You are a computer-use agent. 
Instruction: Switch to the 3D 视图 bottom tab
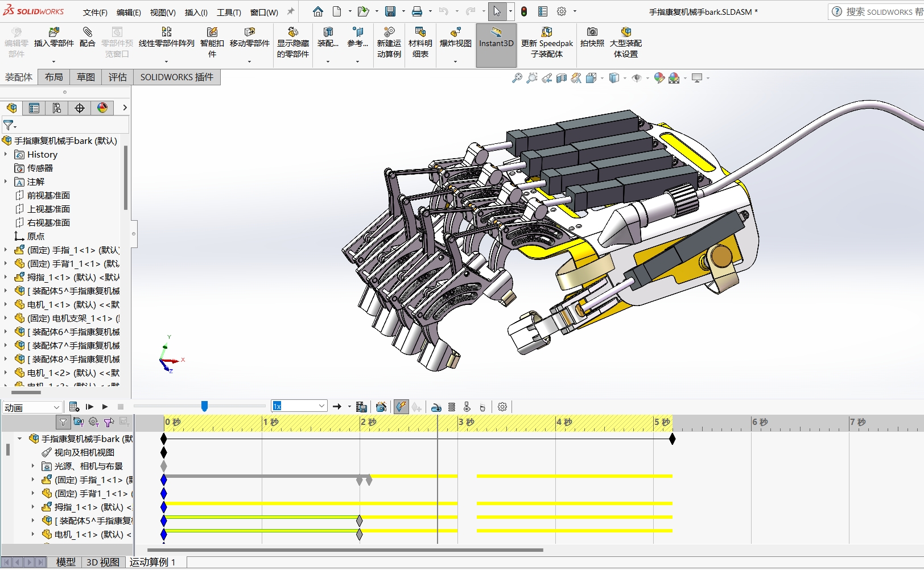tap(102, 562)
